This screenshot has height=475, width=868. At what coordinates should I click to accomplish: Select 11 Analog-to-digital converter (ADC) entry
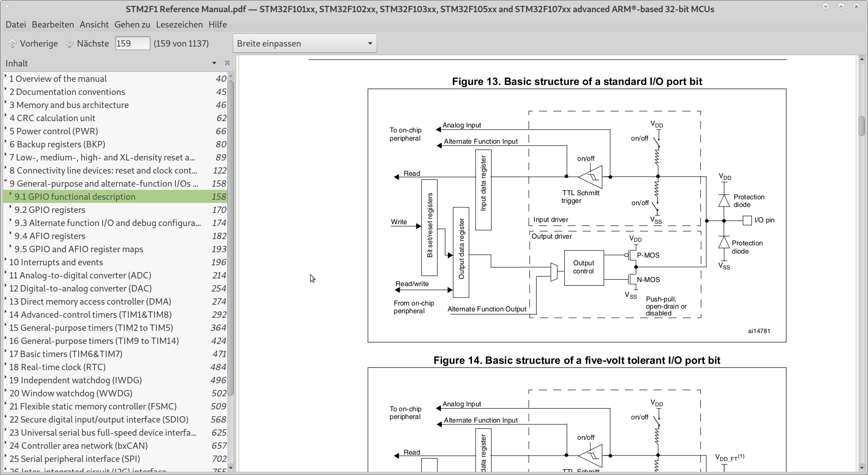(x=115, y=275)
